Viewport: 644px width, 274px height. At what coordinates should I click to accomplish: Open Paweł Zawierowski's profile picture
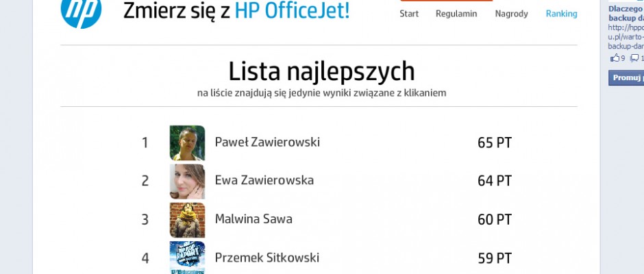(187, 142)
